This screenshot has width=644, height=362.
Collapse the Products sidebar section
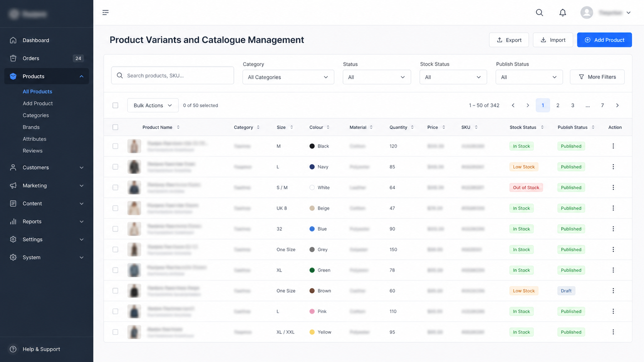click(81, 76)
